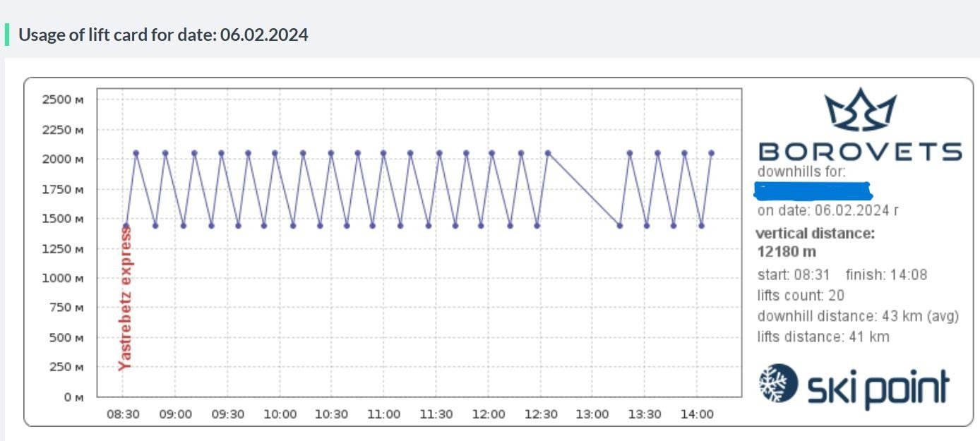
Task: Click the 14:00 time axis label
Action: [697, 414]
